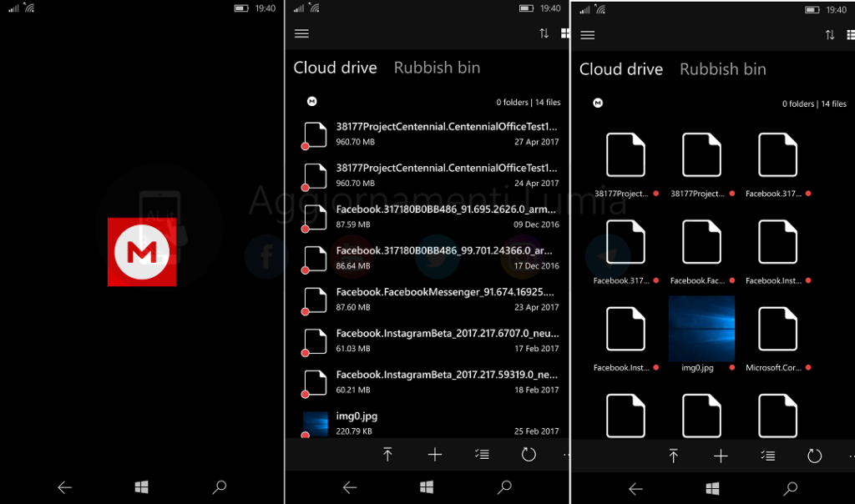
Task: Tap the search magnifier on the splash screen
Action: click(220, 487)
